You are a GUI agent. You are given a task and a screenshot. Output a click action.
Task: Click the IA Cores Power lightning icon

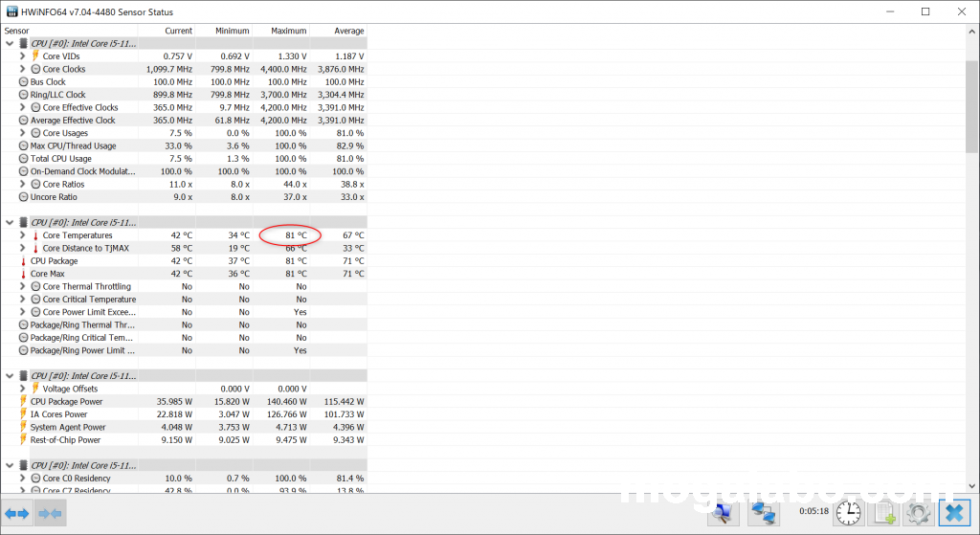(x=23, y=414)
